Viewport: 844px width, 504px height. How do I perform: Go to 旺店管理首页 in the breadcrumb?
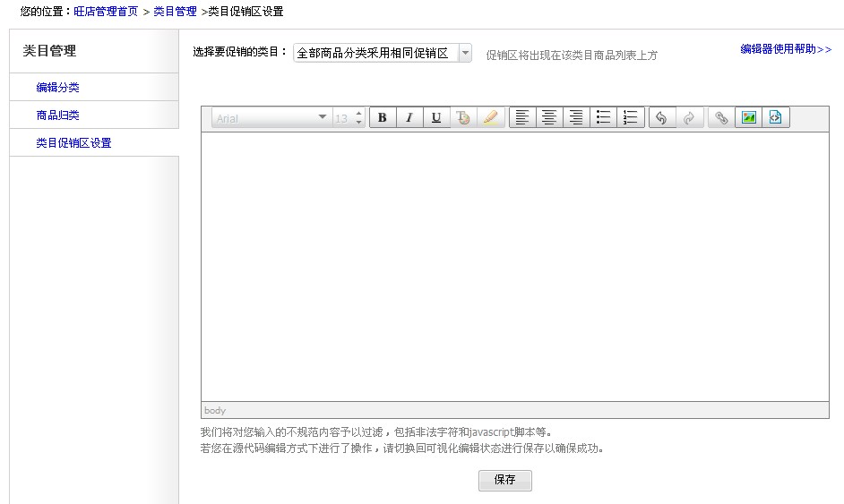point(106,12)
